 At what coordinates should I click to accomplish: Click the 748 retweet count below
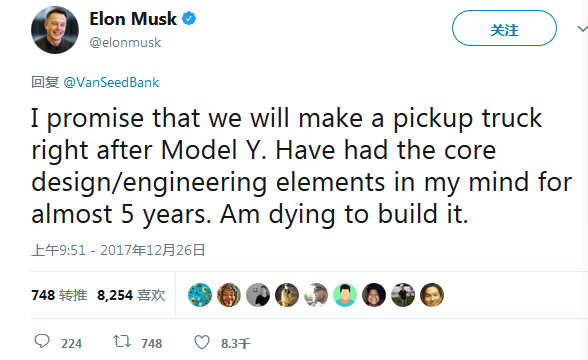point(152,344)
